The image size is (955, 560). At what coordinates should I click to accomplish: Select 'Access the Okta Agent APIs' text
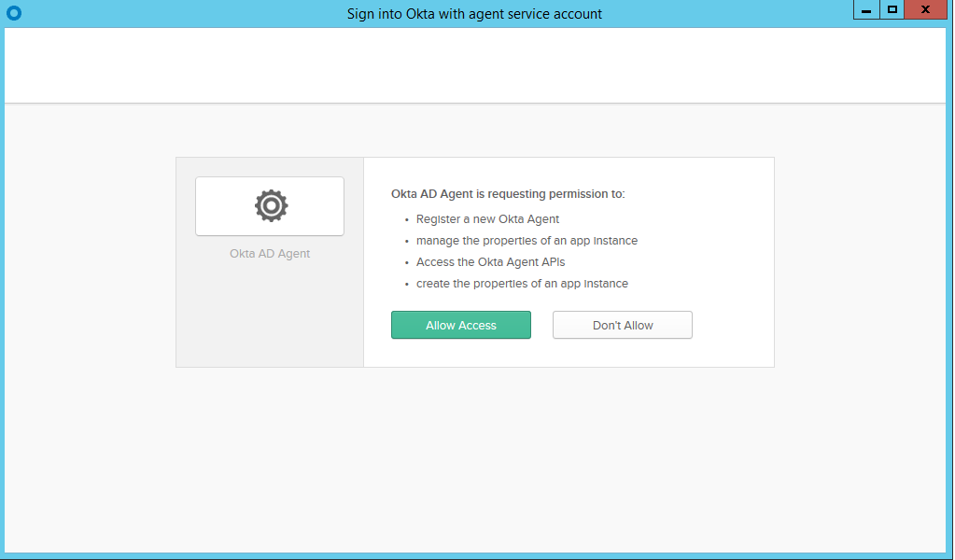point(490,261)
